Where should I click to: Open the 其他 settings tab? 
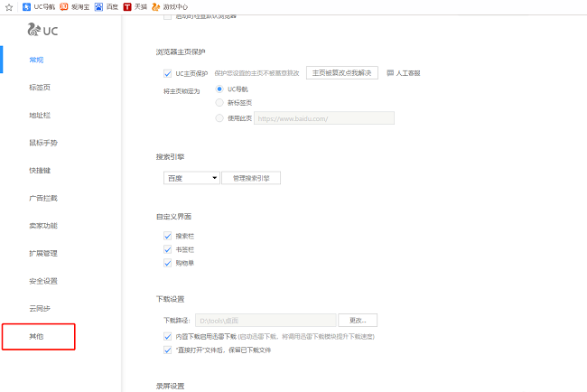36,336
